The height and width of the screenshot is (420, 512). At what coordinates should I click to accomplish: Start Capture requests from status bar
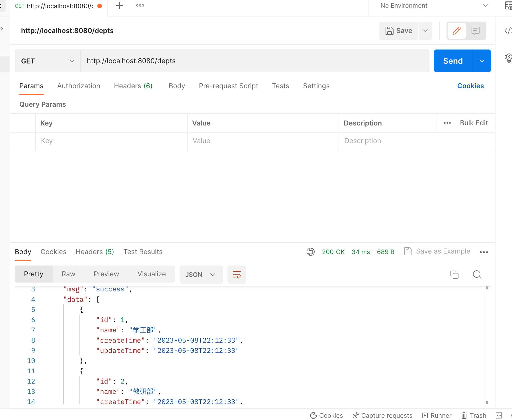[x=382, y=415]
